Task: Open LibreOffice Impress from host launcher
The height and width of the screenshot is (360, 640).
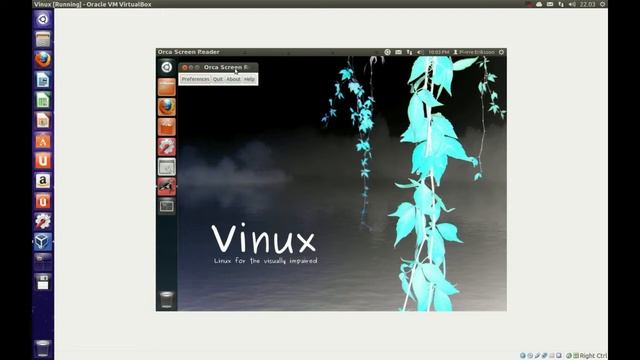Action: [43, 120]
